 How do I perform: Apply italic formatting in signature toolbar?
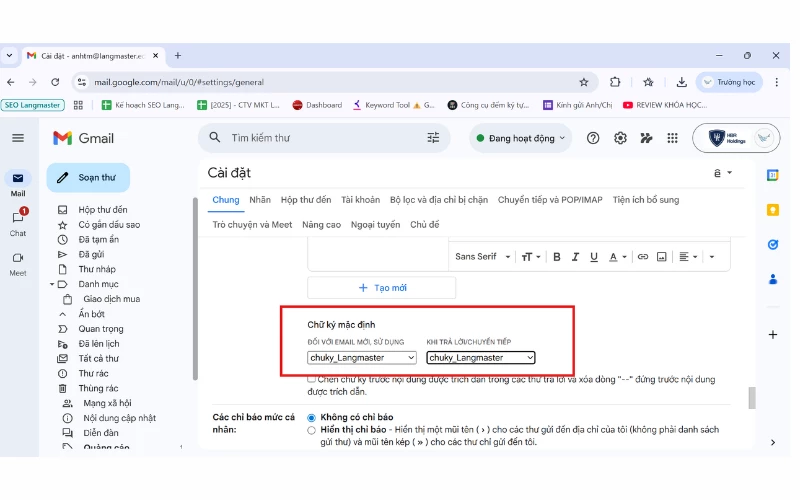coord(574,257)
